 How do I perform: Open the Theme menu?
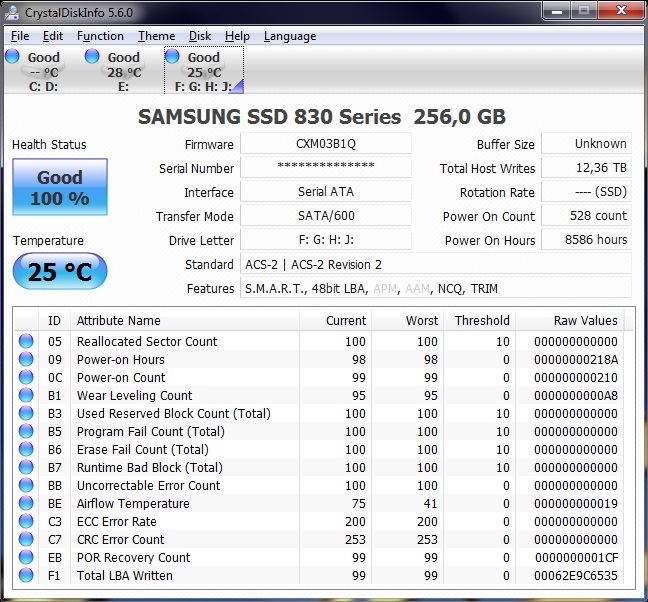pyautogui.click(x=156, y=36)
